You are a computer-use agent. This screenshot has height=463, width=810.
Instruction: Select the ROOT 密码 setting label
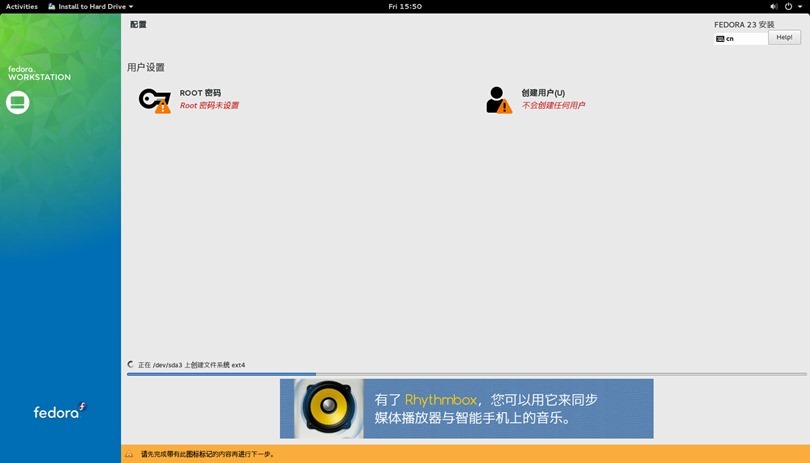[x=200, y=93]
